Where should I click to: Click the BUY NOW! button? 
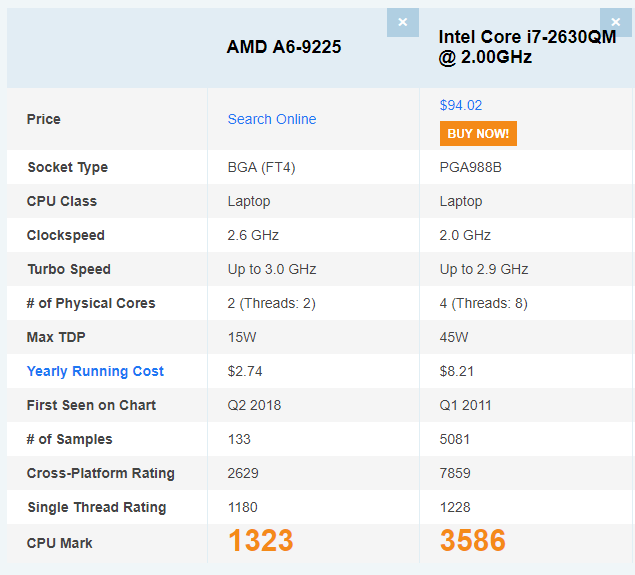tap(478, 134)
